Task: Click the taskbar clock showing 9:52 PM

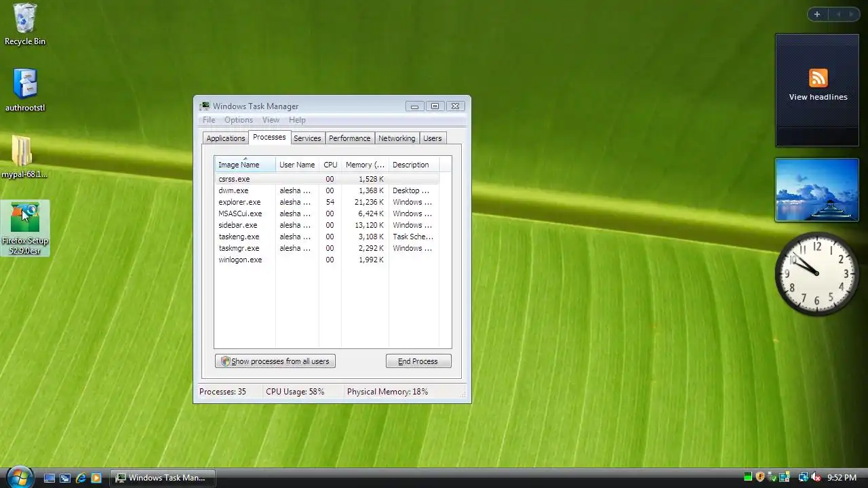Action: coord(842,478)
